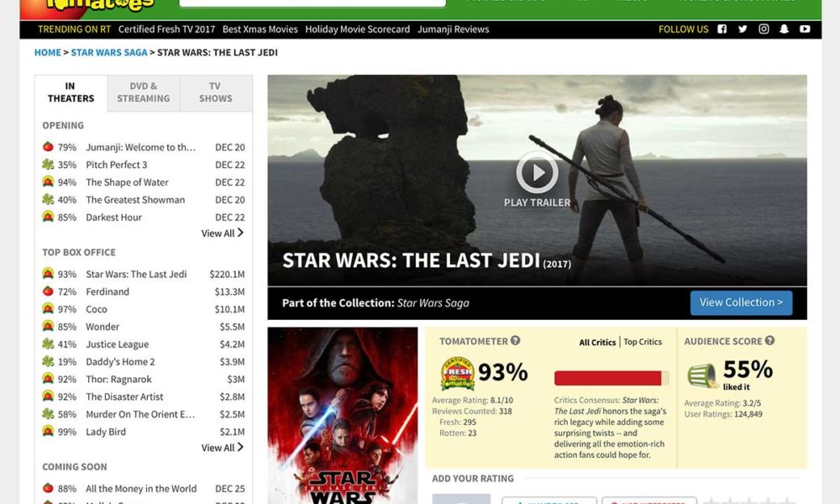This screenshot has height=504, width=840.
Task: Open Holiday Movie Scorecard trending link
Action: pos(357,29)
